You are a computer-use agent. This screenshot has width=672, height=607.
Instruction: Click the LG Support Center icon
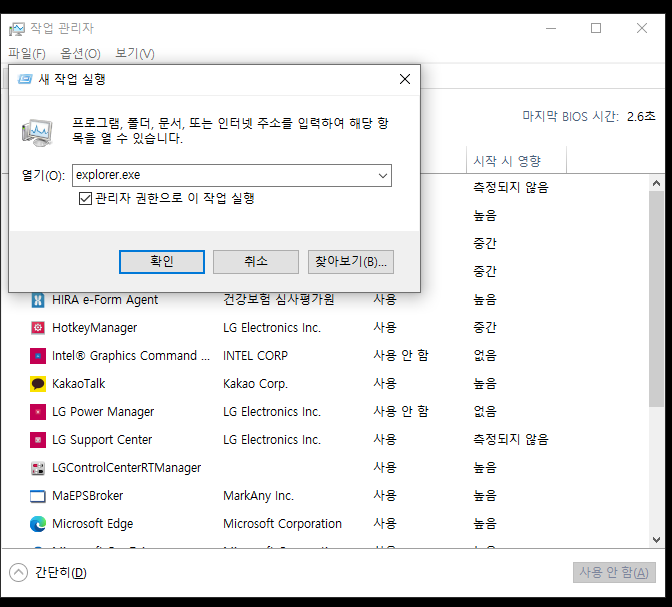click(x=38, y=440)
